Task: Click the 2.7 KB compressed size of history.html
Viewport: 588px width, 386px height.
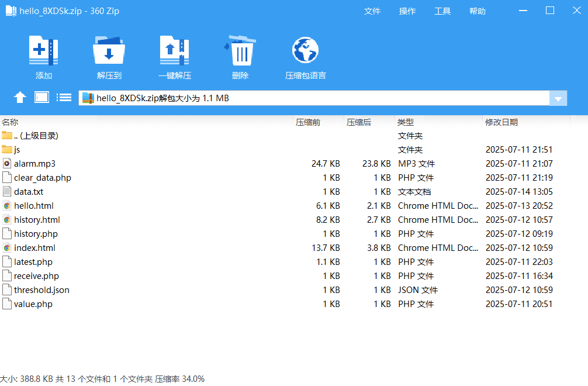Action: coord(379,220)
